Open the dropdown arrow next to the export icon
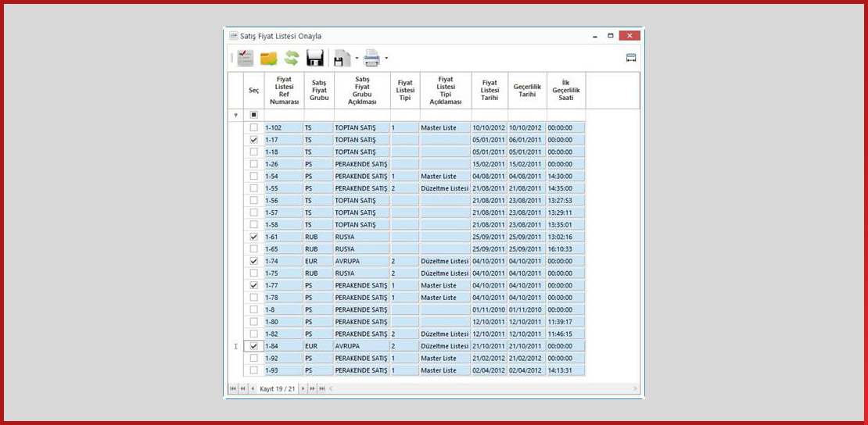The height and width of the screenshot is (425, 868). pyautogui.click(x=357, y=58)
